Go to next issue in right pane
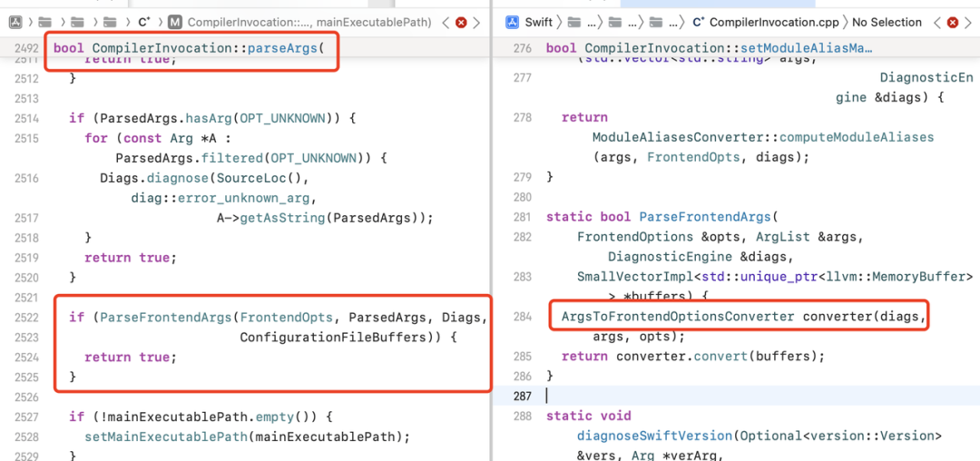980x461 pixels. (965, 22)
